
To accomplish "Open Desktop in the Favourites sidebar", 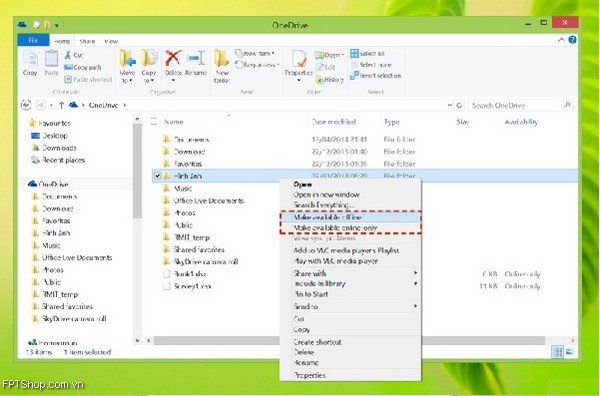I will (49, 135).
